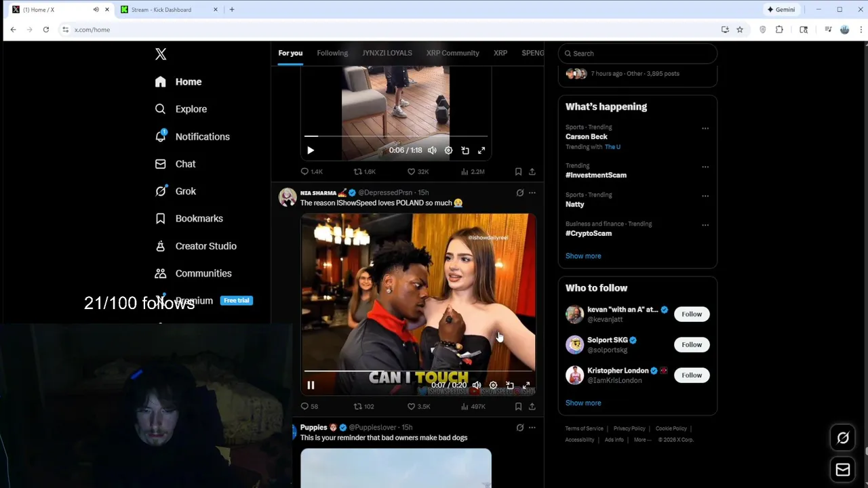Image resolution: width=868 pixels, height=488 pixels.
Task: Reply to the post with 1.4K comments
Action: 311,171
